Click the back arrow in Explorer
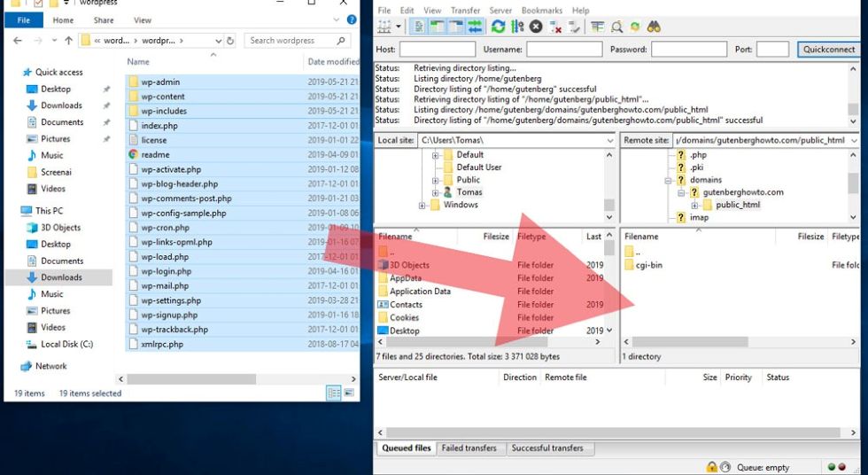 pos(18,41)
